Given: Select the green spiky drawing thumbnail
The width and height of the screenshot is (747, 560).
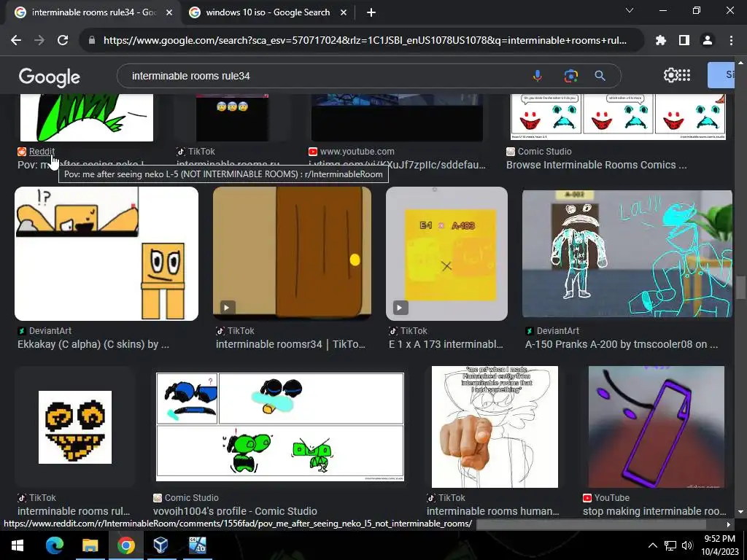Looking at the screenshot, I should pos(87,117).
